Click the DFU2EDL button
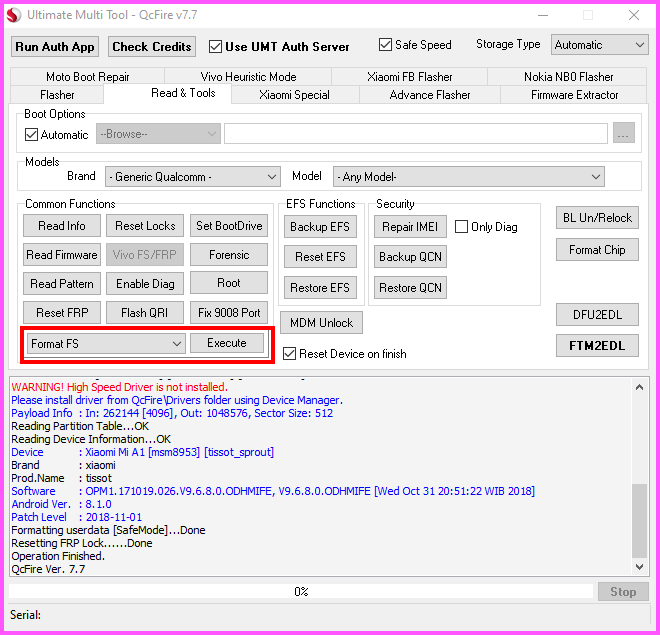Viewport: 660px width, 635px height. [597, 315]
